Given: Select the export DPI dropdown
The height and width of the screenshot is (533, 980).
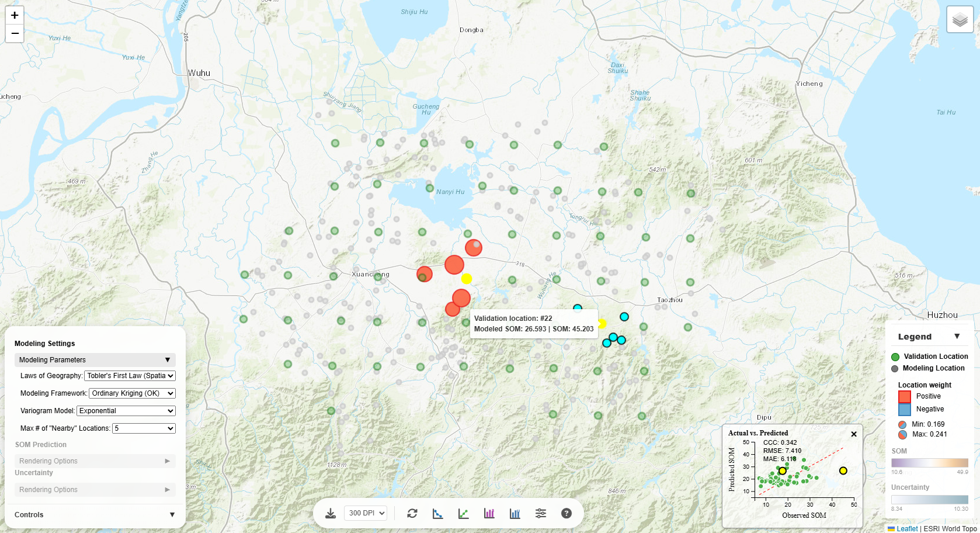Looking at the screenshot, I should 366,513.
